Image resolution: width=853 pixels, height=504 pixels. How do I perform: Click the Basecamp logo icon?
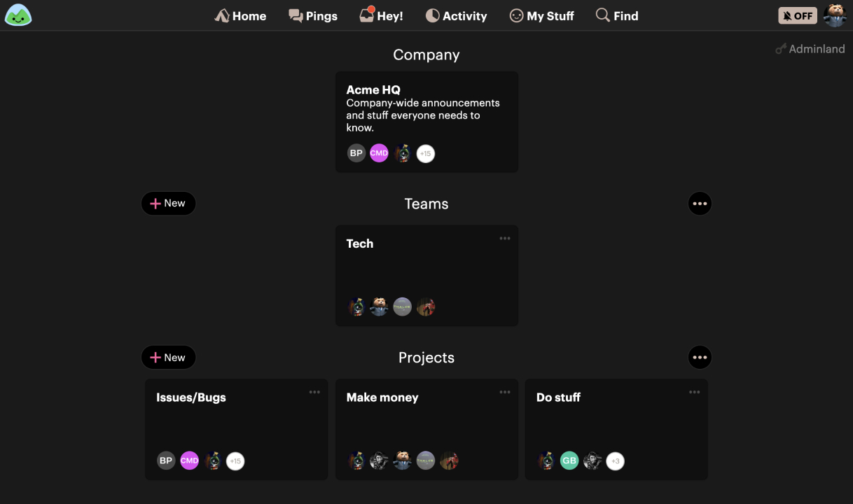pyautogui.click(x=18, y=15)
